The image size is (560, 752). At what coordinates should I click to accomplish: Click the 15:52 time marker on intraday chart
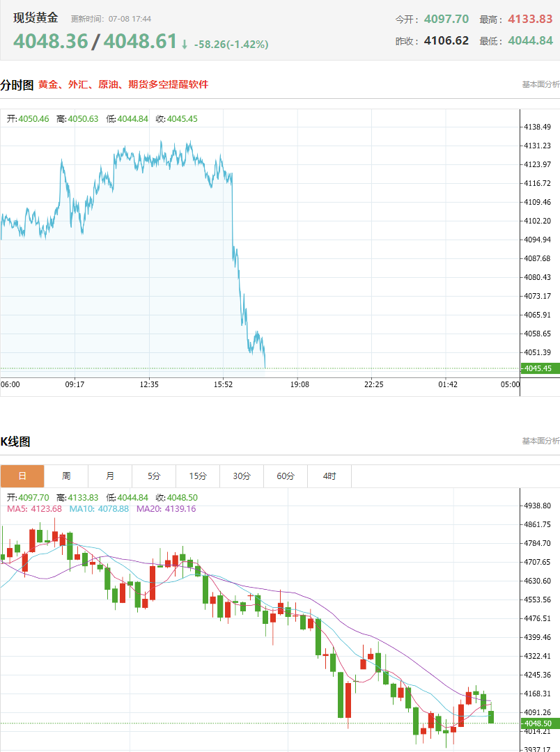click(223, 384)
